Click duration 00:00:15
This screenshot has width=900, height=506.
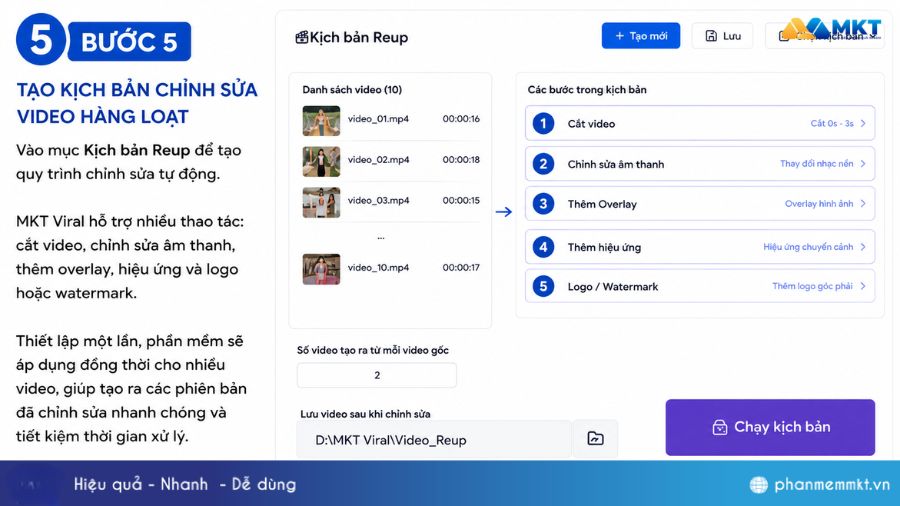click(461, 200)
